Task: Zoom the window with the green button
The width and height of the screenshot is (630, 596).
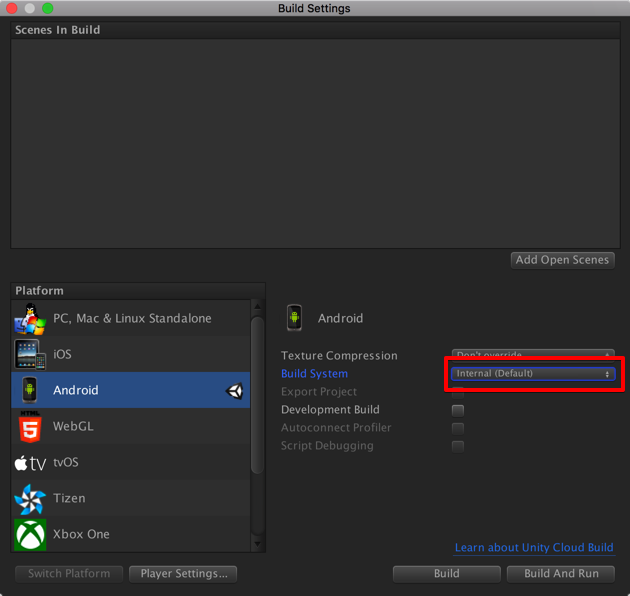Action: 48,8
